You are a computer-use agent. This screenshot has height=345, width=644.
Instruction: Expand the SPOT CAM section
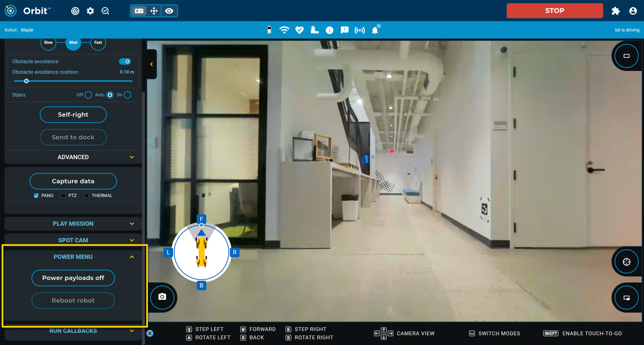pyautogui.click(x=73, y=240)
